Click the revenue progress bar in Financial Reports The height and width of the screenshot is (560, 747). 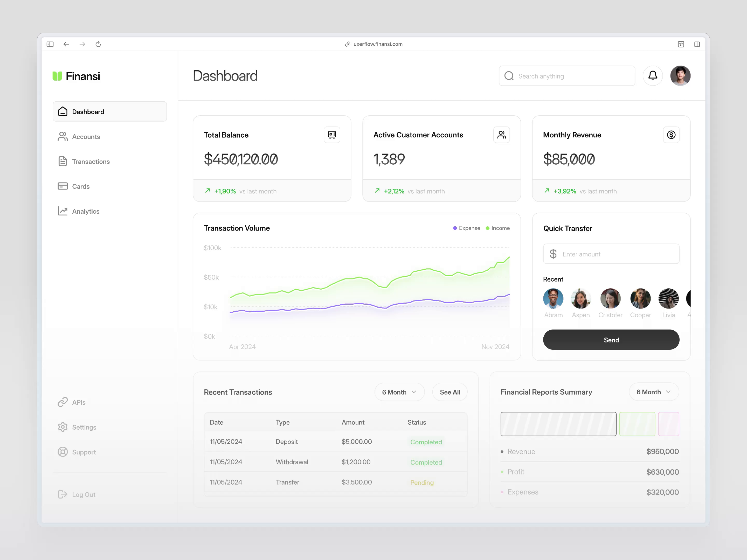(x=558, y=424)
